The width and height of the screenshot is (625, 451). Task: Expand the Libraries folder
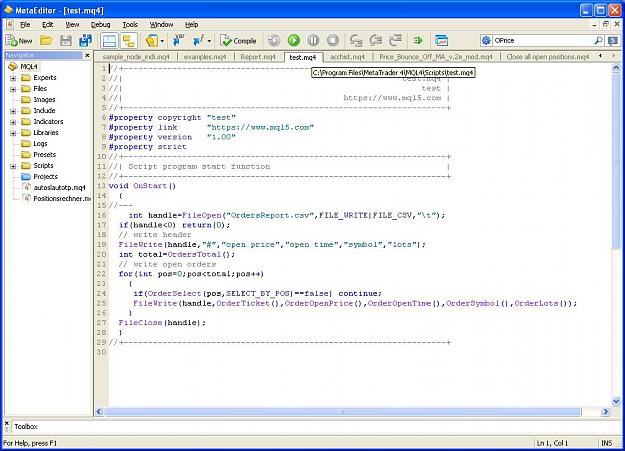13,133
